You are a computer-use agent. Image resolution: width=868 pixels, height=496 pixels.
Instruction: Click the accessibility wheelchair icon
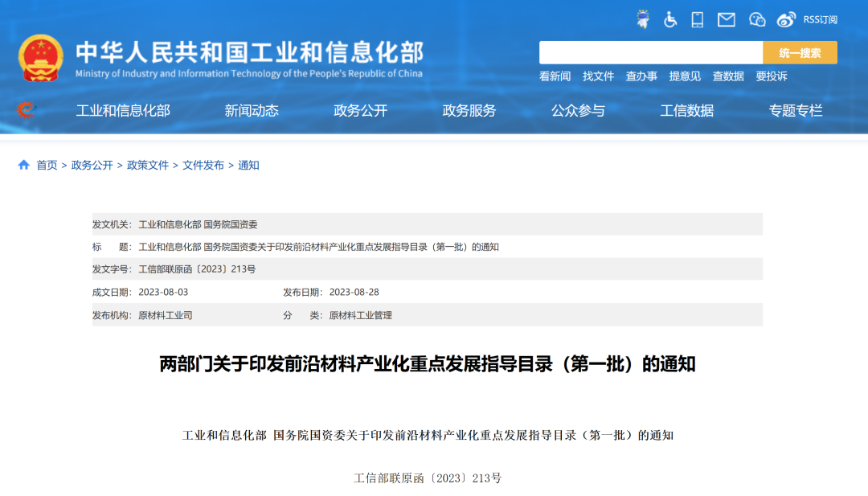coord(670,19)
